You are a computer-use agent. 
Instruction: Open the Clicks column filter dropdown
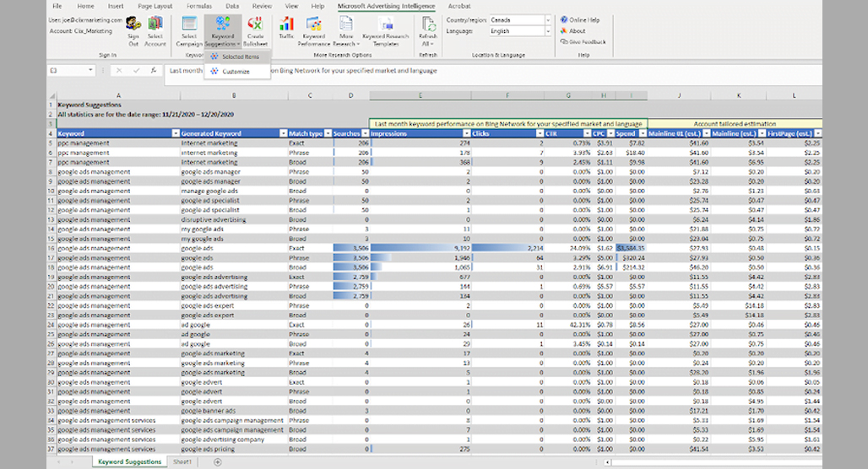[540, 133]
